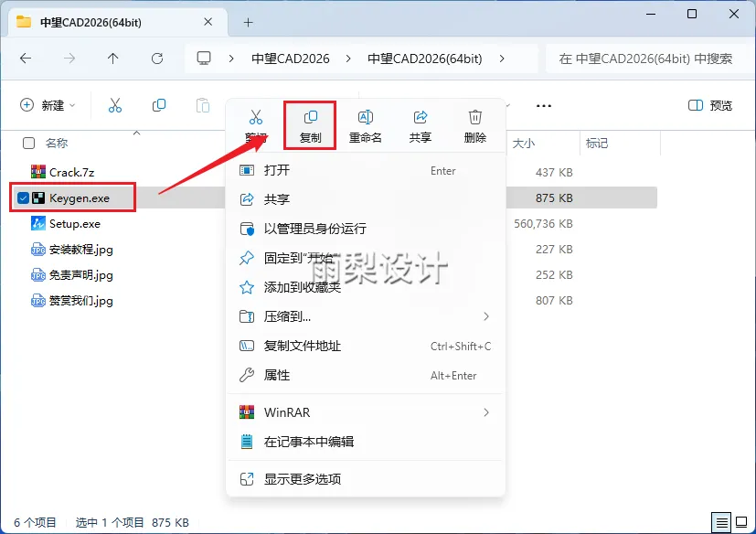
Task: Click the Copy icon in the context menu
Action: [311, 117]
